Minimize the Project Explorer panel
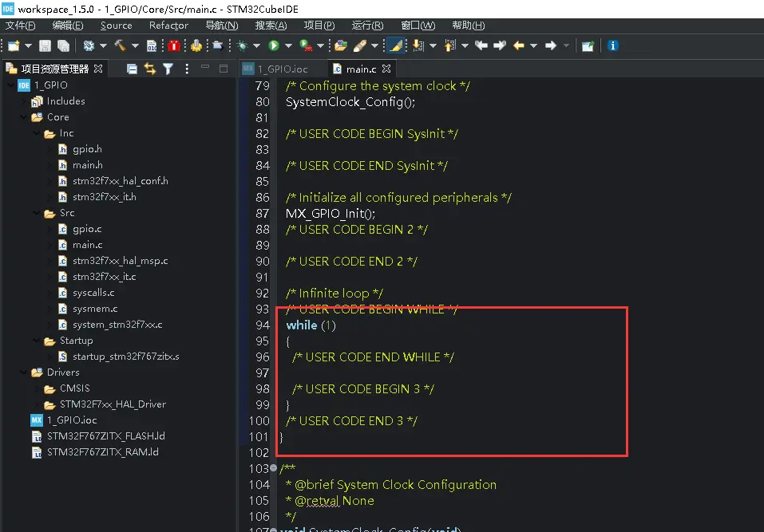Viewport: 764px width, 532px height. tap(205, 68)
